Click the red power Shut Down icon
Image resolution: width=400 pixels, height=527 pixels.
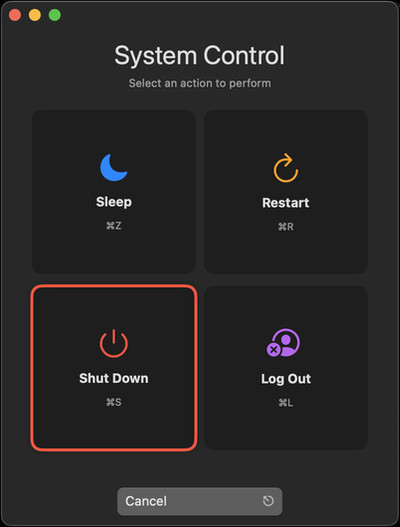[114, 343]
